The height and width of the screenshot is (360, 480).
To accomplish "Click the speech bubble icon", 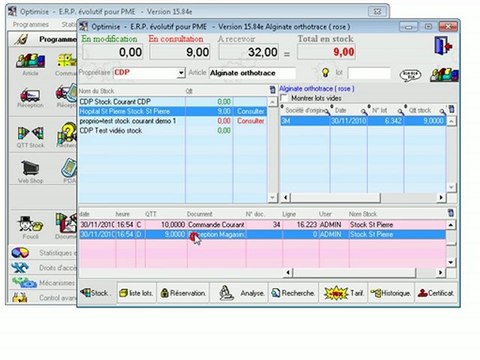I will pos(410,75).
